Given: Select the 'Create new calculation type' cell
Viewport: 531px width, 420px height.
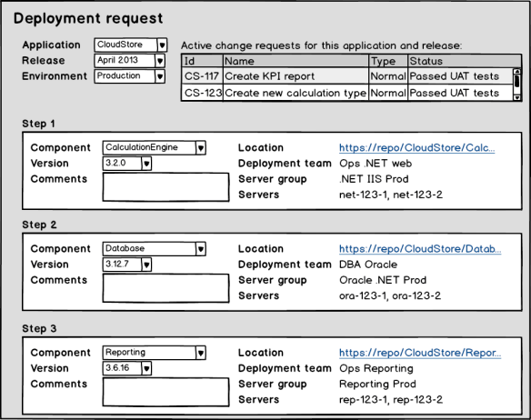Looking at the screenshot, I should tap(296, 93).
